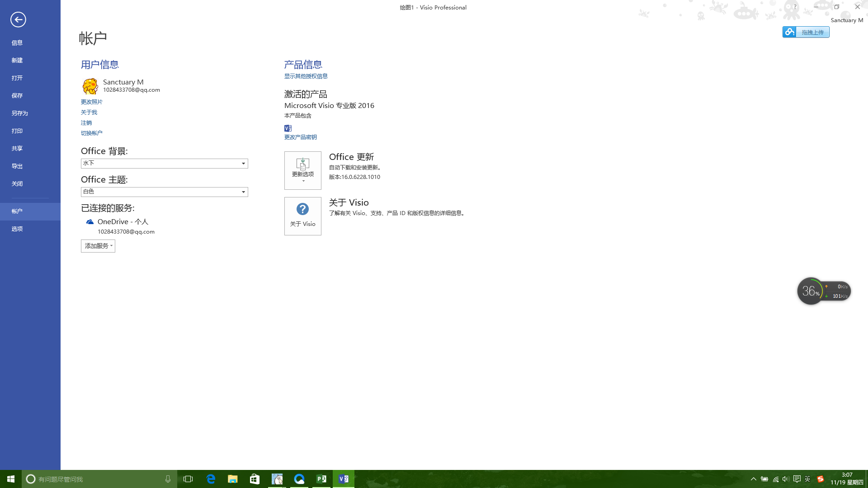Click the 更改产品密钥 link
868x488 pixels.
pyautogui.click(x=301, y=137)
